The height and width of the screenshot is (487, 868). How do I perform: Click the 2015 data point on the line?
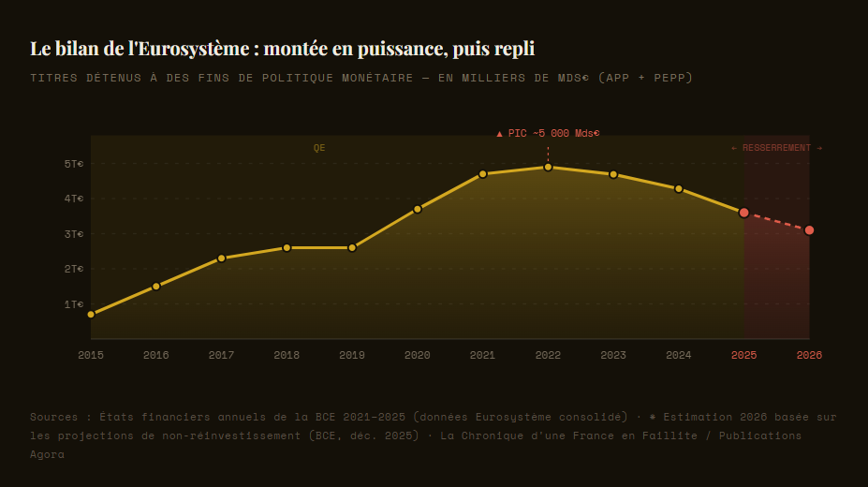tap(91, 314)
